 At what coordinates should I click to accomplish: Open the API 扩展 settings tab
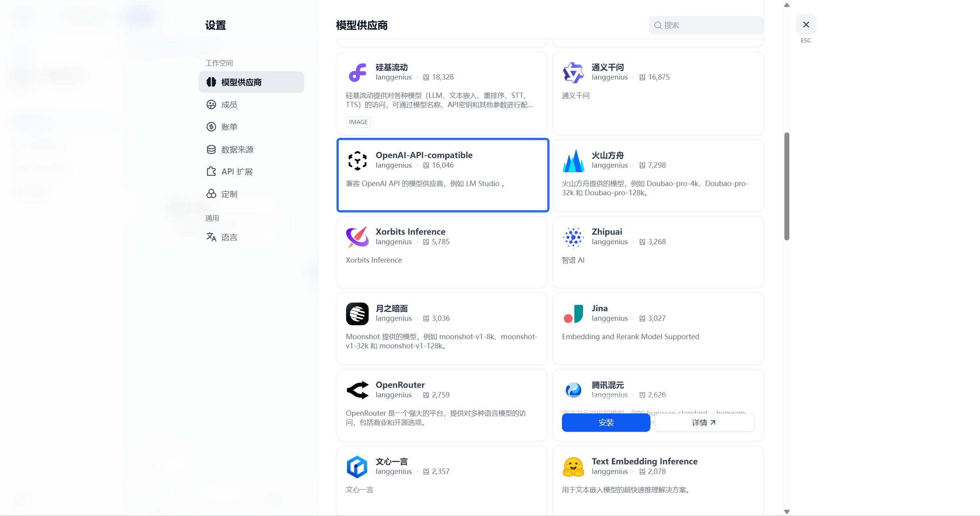coord(237,171)
